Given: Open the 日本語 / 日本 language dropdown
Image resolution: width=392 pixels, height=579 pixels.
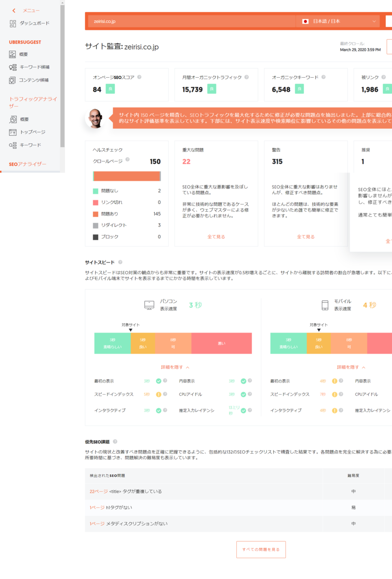Looking at the screenshot, I should pos(338,21).
